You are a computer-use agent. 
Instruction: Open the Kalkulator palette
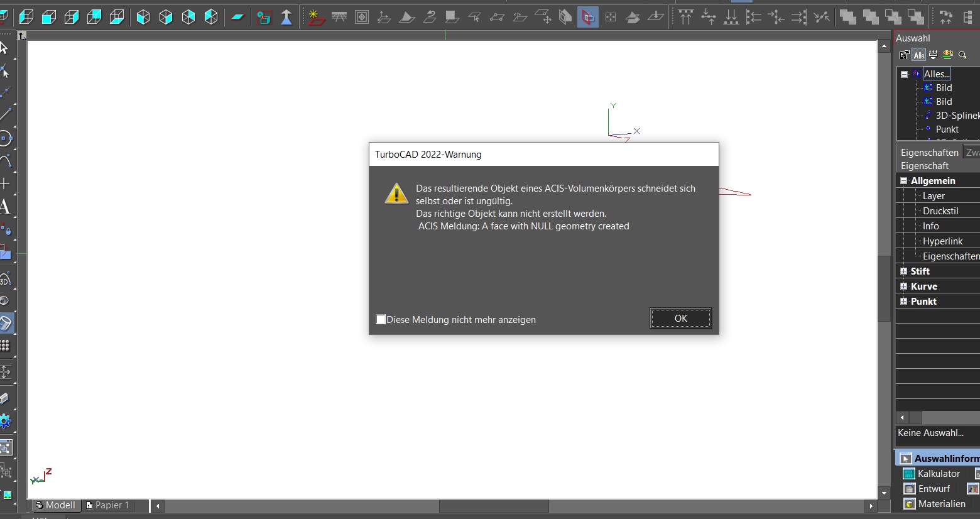pos(932,474)
